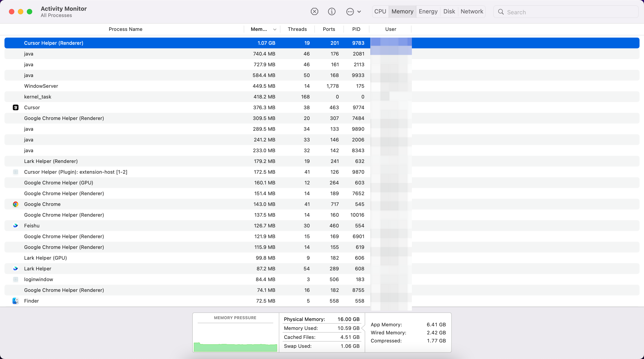Switch to the Energy tab
The image size is (644, 359).
[428, 11]
